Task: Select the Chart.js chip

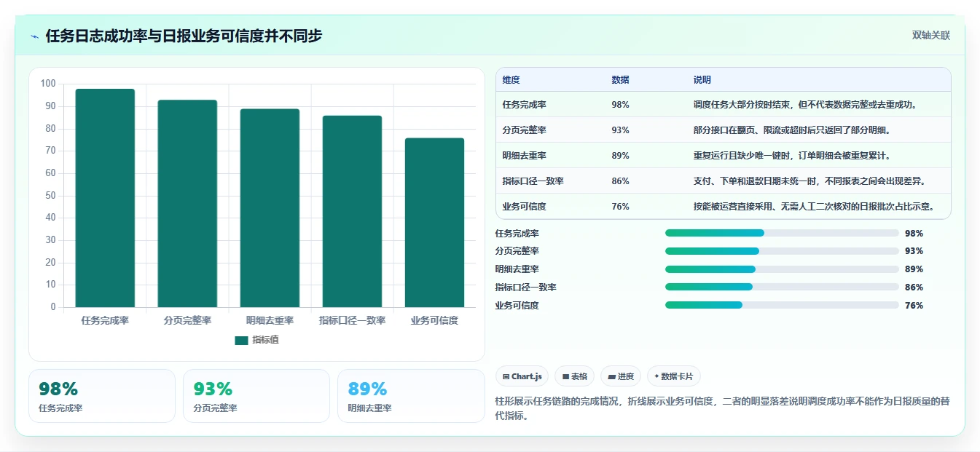Action: pos(522,376)
